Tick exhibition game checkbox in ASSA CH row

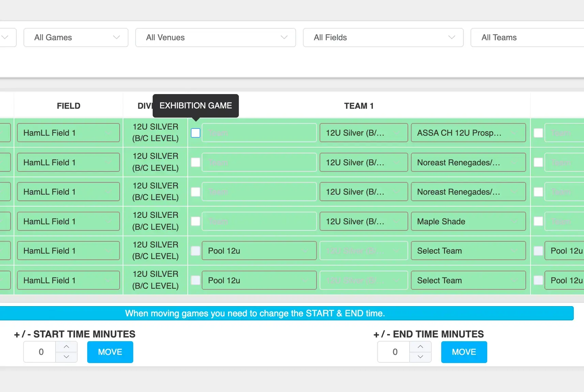(196, 133)
